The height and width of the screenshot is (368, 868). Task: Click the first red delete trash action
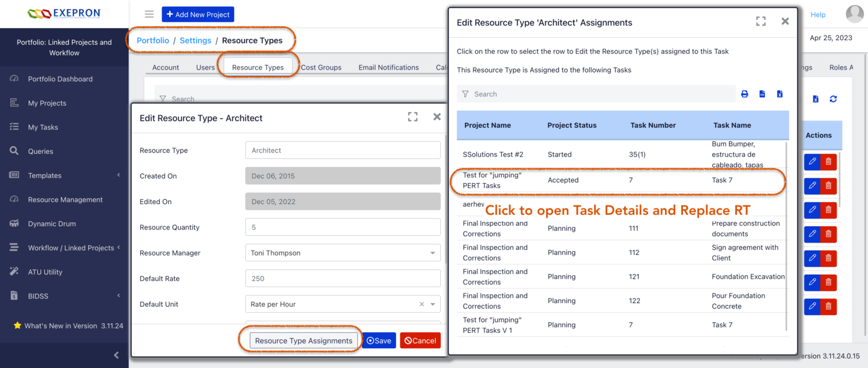pos(828,161)
